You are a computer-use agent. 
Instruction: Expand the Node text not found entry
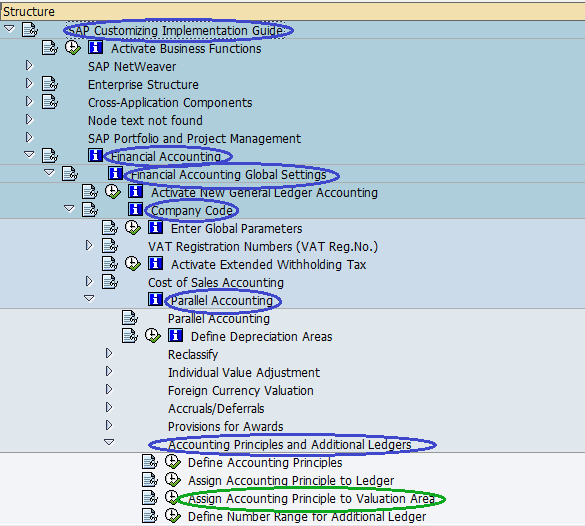pos(29,119)
